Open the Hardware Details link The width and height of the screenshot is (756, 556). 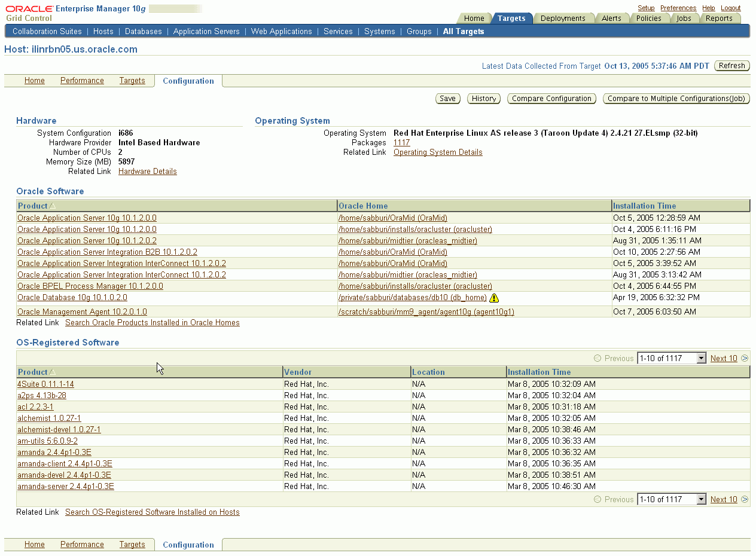(x=147, y=171)
